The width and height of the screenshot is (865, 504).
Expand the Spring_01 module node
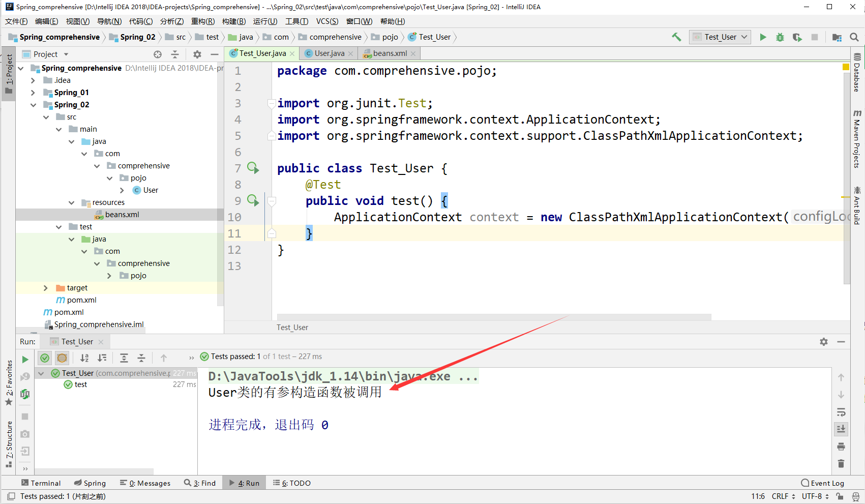[x=33, y=93]
